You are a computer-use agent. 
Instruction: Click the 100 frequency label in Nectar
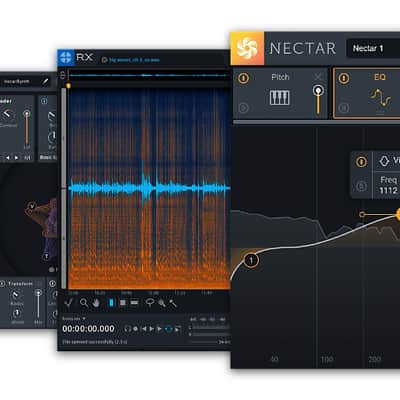(x=326, y=359)
